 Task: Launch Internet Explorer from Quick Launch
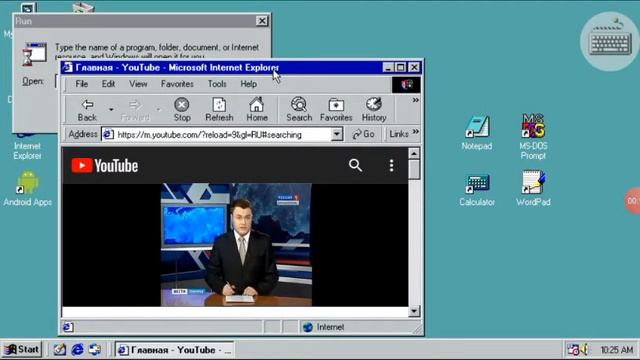[x=77, y=349]
